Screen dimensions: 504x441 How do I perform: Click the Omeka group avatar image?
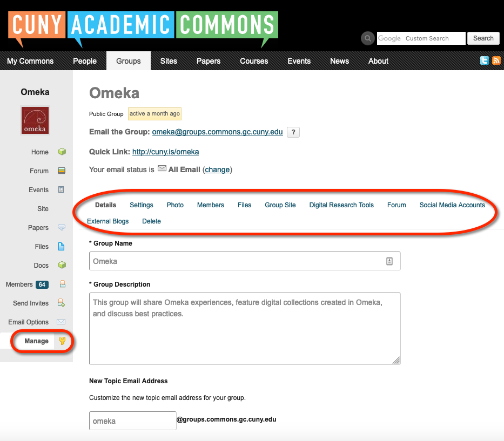35,120
